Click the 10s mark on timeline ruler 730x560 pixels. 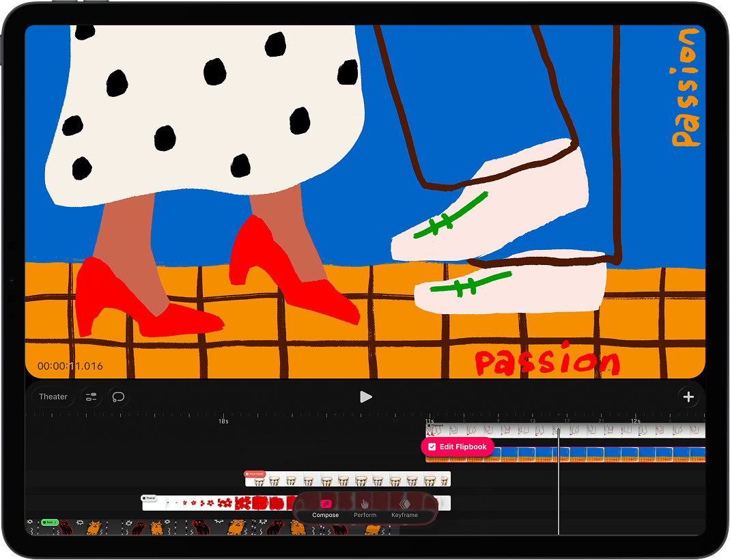click(x=223, y=421)
